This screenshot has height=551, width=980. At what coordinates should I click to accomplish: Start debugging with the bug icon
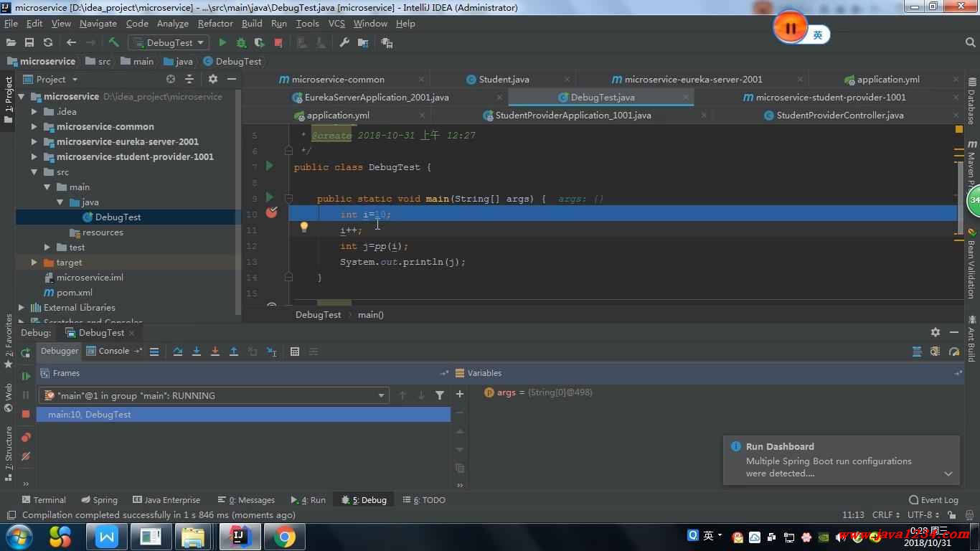(241, 43)
